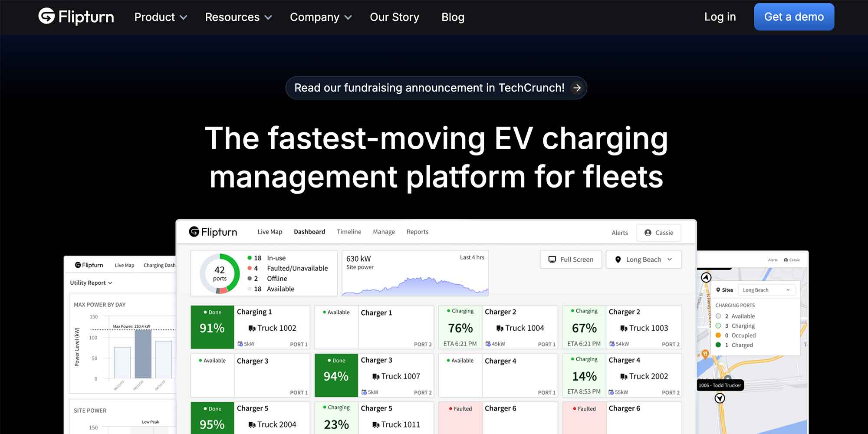Image resolution: width=868 pixels, height=434 pixels.
Task: Click the green 91% Done status tile
Action: click(212, 327)
